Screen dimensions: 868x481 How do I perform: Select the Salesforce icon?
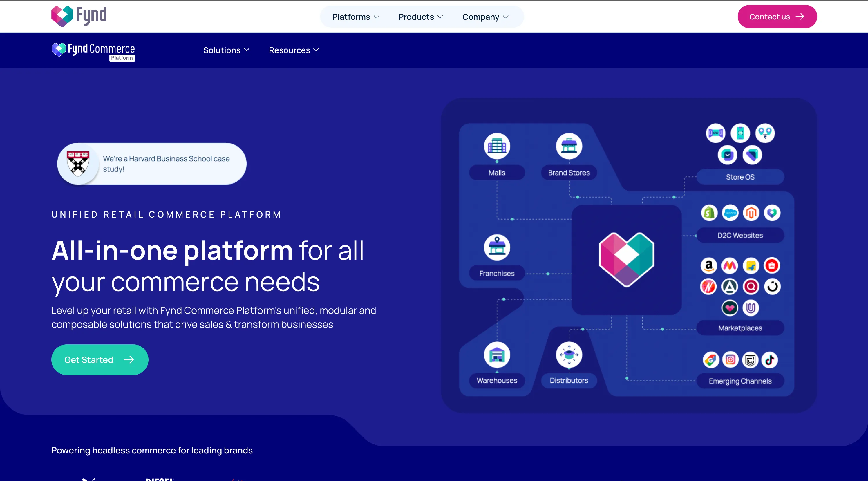click(x=730, y=213)
